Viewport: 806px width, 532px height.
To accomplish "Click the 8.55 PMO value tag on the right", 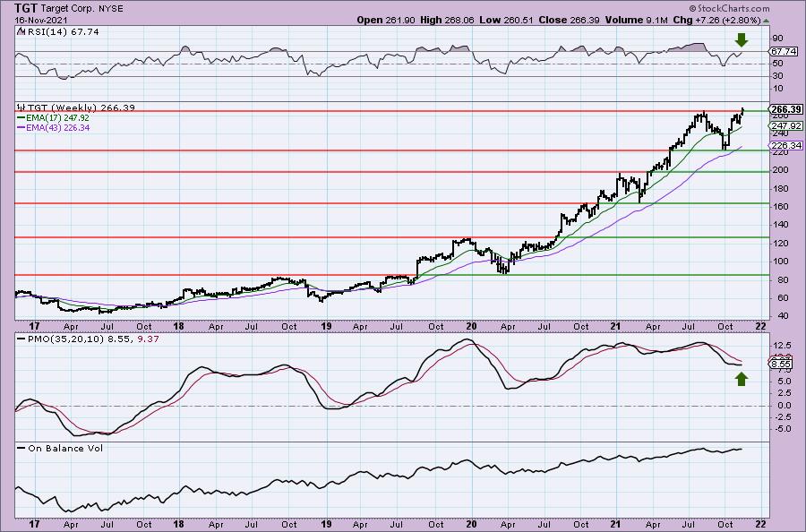I will [781, 364].
